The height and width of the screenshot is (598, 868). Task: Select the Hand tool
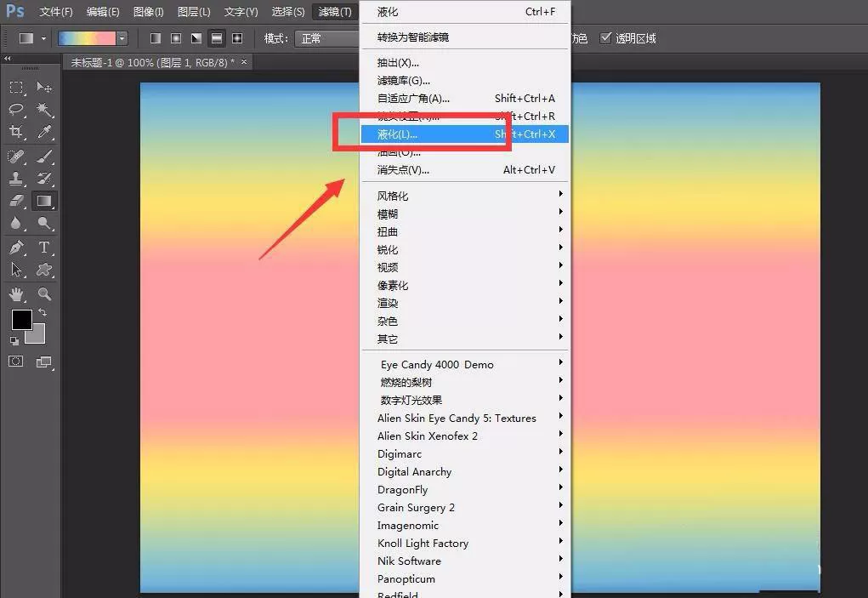[17, 294]
